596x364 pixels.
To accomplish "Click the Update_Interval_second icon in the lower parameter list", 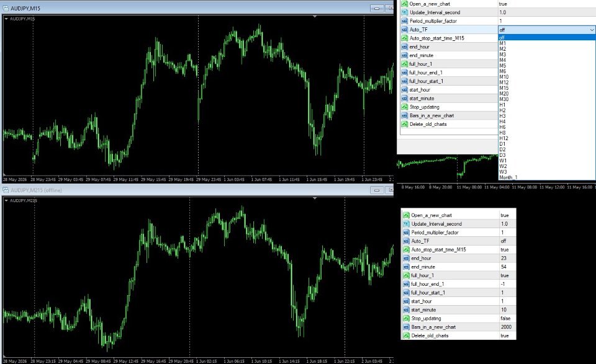I will click(x=406, y=224).
